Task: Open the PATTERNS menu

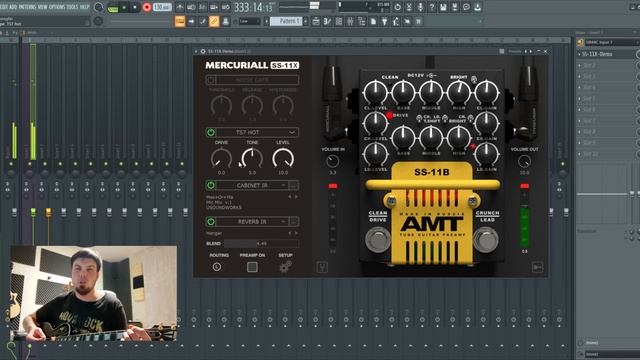Action: (x=27, y=7)
